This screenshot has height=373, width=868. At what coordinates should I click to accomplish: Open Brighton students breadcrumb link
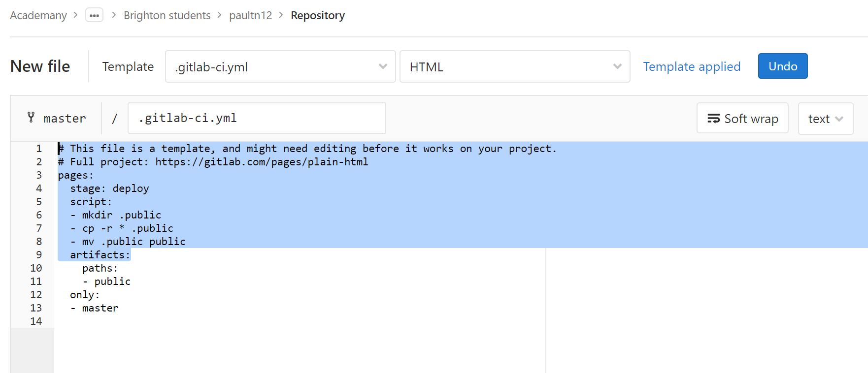pyautogui.click(x=167, y=15)
